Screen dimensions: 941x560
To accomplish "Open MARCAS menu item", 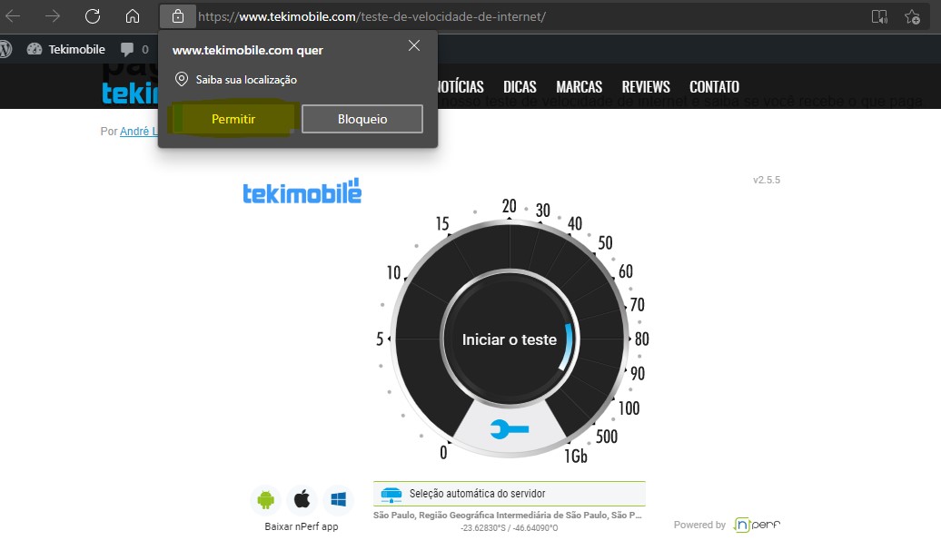I will coord(579,87).
